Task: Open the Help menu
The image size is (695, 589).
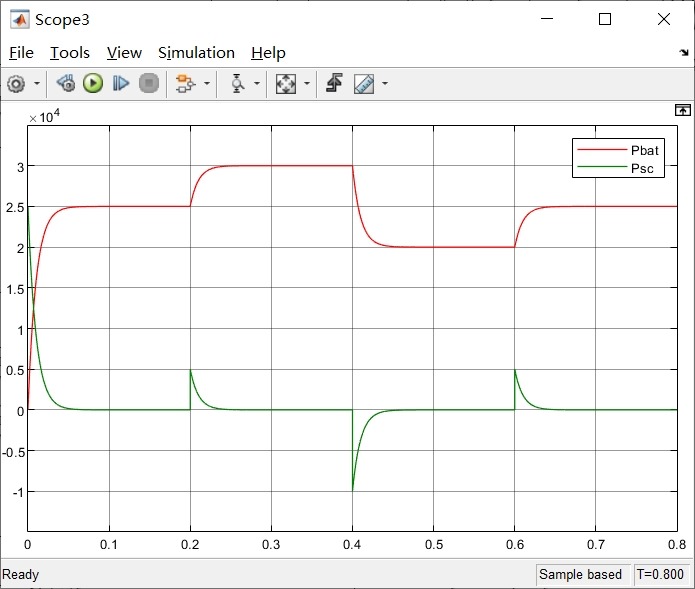Action: click(268, 53)
